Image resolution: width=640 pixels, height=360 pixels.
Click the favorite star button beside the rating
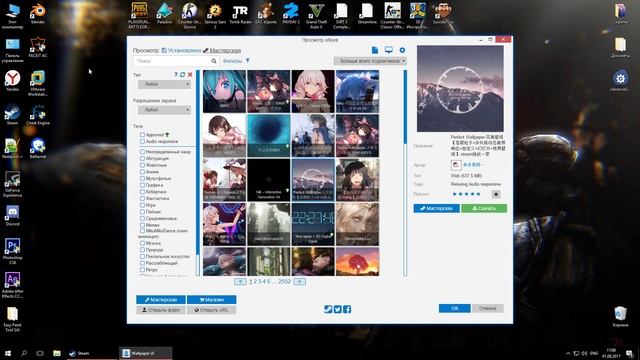pyautogui.click(x=496, y=194)
